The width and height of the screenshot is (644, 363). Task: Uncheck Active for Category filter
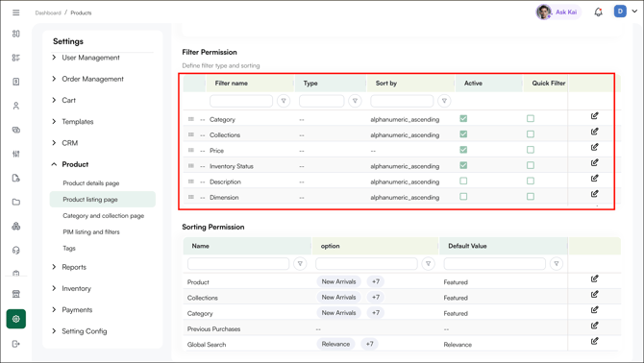[x=463, y=118]
